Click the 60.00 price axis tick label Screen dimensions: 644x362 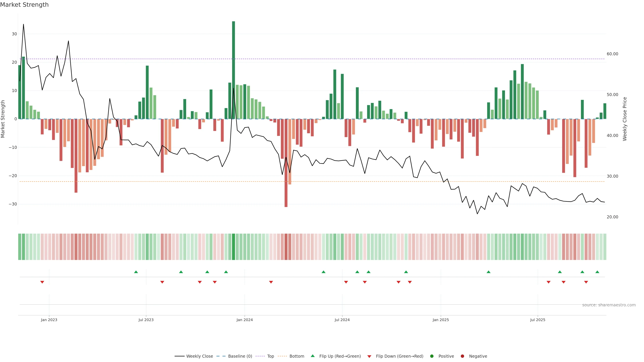(612, 54)
